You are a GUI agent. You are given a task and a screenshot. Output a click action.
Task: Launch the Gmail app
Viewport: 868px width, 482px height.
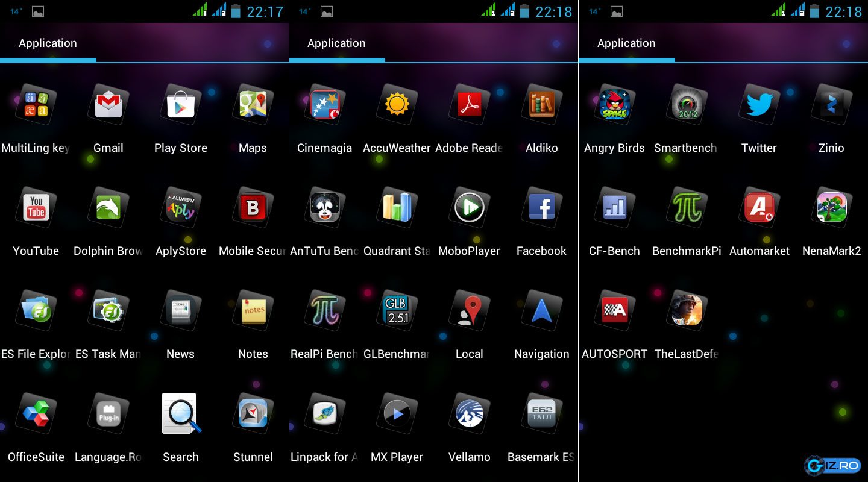[x=108, y=104]
